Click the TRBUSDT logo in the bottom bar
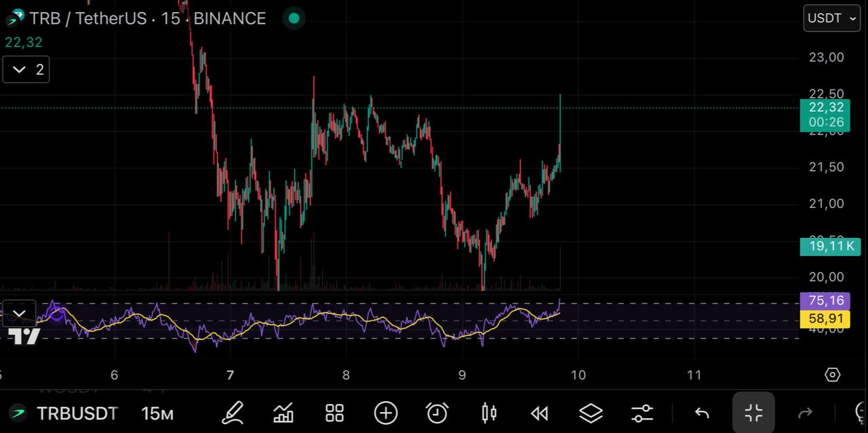The width and height of the screenshot is (868, 433). coord(18,413)
